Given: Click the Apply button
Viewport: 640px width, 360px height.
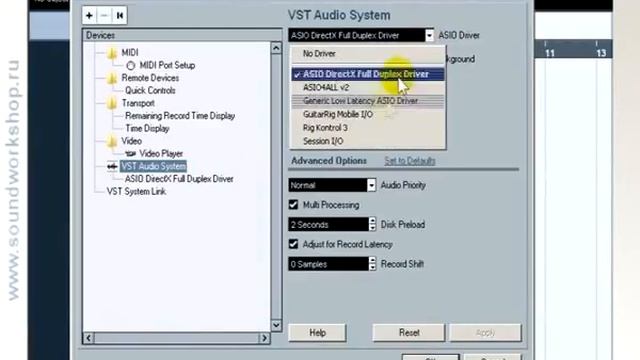Looking at the screenshot, I should 485,333.
